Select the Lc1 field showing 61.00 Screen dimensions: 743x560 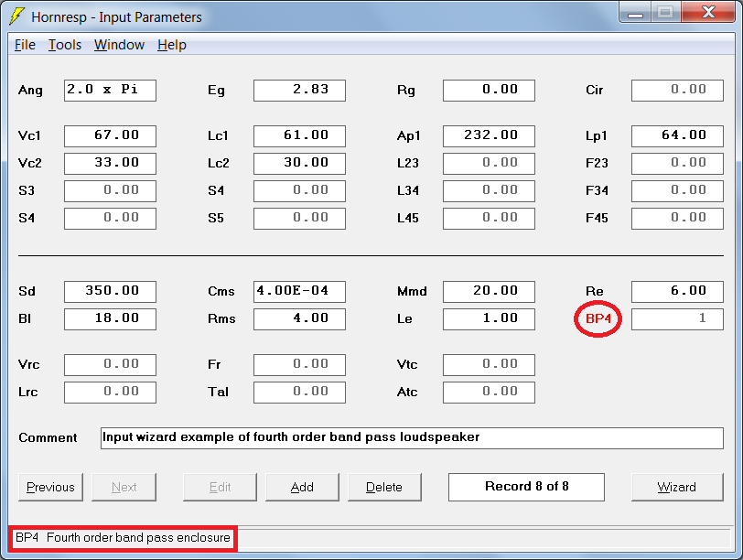(299, 136)
